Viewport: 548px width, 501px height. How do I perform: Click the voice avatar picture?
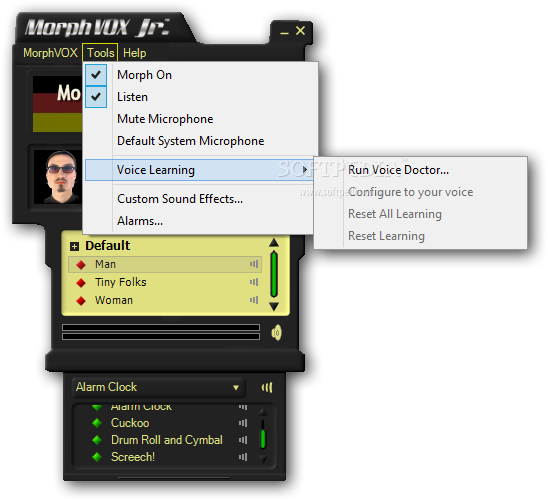click(x=58, y=177)
